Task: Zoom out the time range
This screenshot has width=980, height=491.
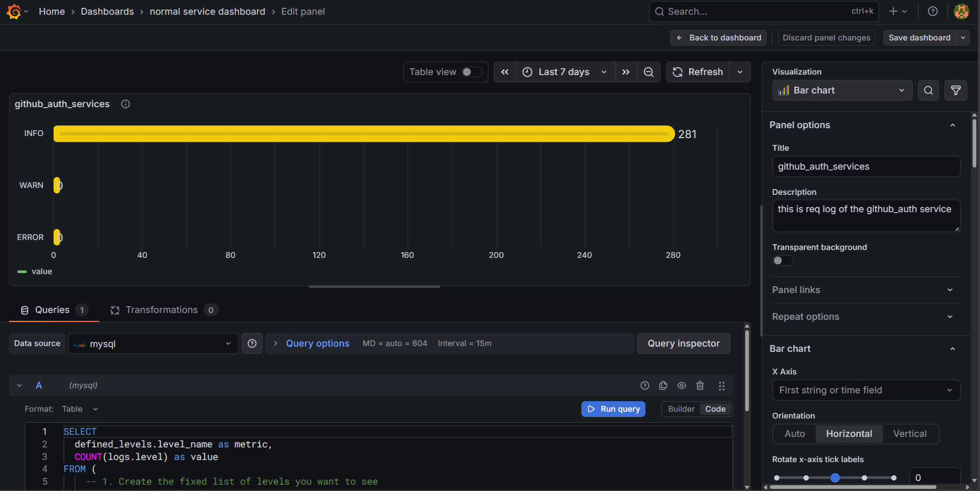Action: click(x=649, y=72)
